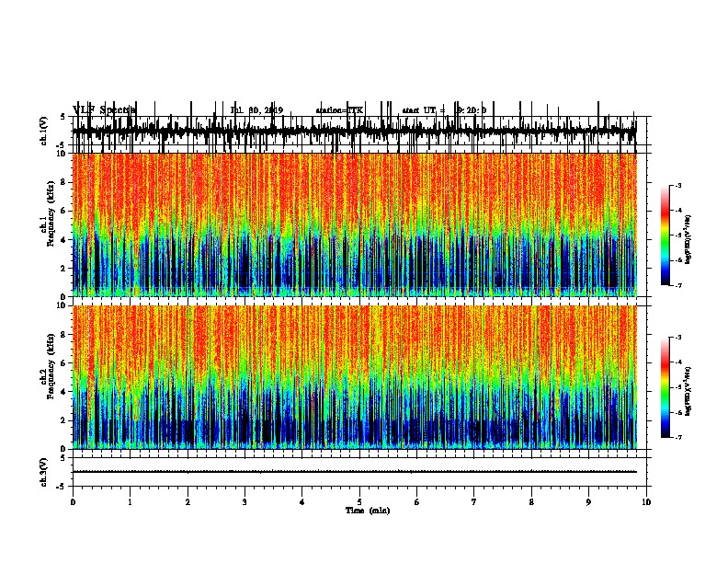Click time-axis tick label '0'
728x563 pixels.
coord(73,501)
